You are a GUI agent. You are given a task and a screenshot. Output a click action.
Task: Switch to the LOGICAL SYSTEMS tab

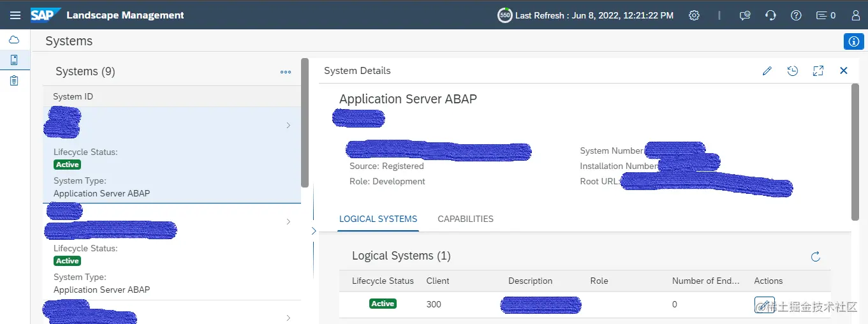point(378,219)
